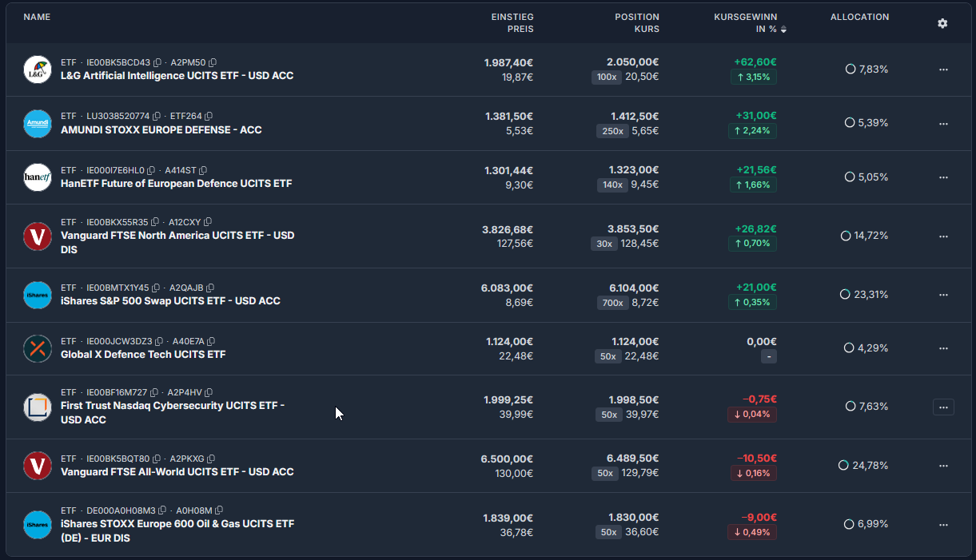
Task: Click the 0,49% loss badge
Action: point(752,532)
